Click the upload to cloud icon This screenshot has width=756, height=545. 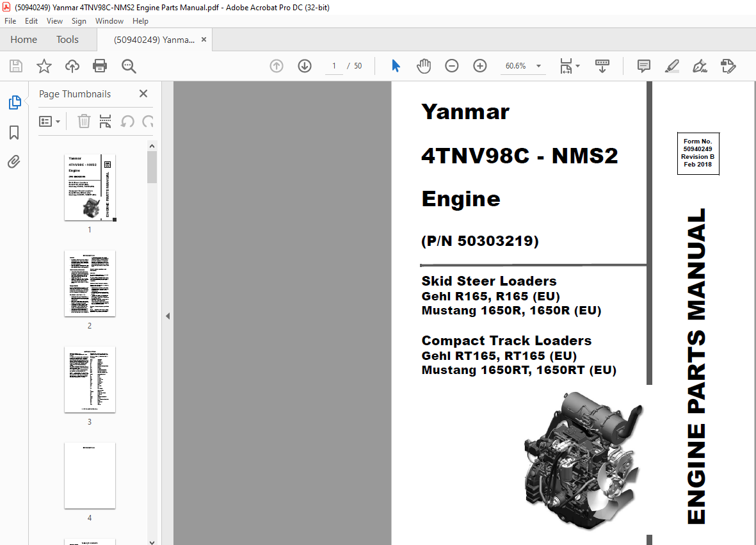click(x=72, y=66)
